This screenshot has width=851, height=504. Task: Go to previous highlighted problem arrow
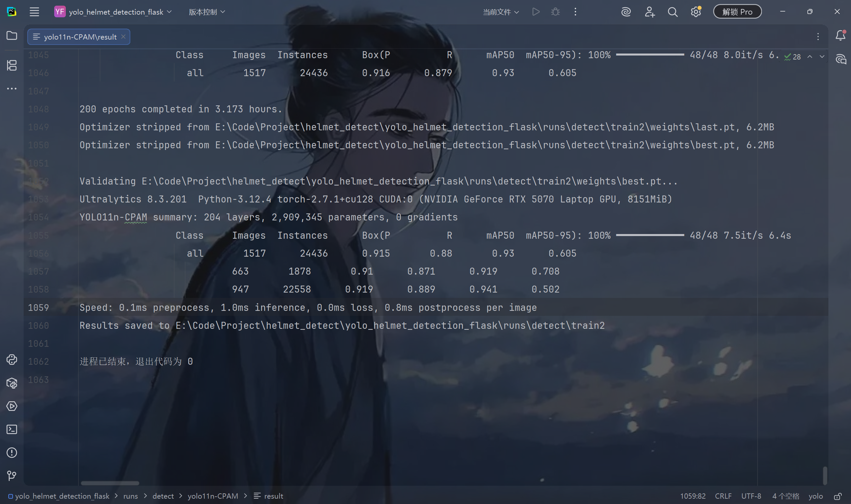click(810, 57)
